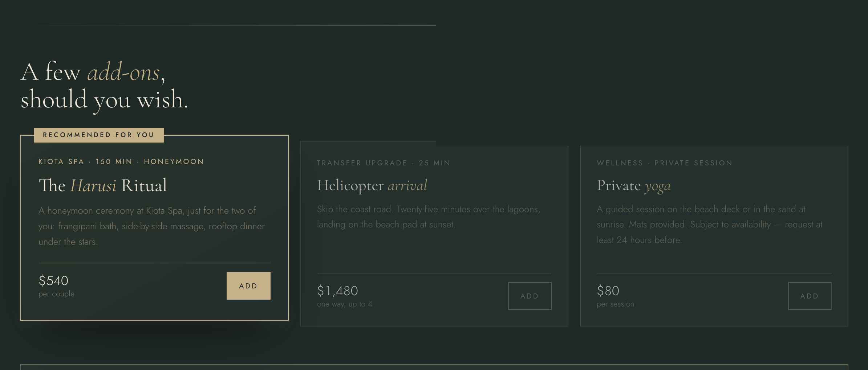Click the 25 MIN duration label

434,163
